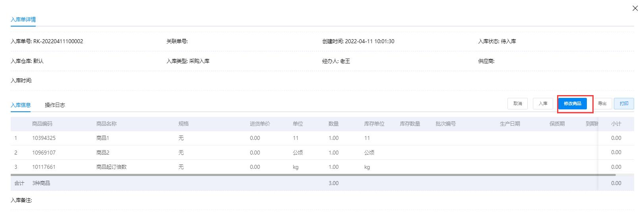Click the 小计 column header
Screen dimensions: 644x212
point(616,124)
